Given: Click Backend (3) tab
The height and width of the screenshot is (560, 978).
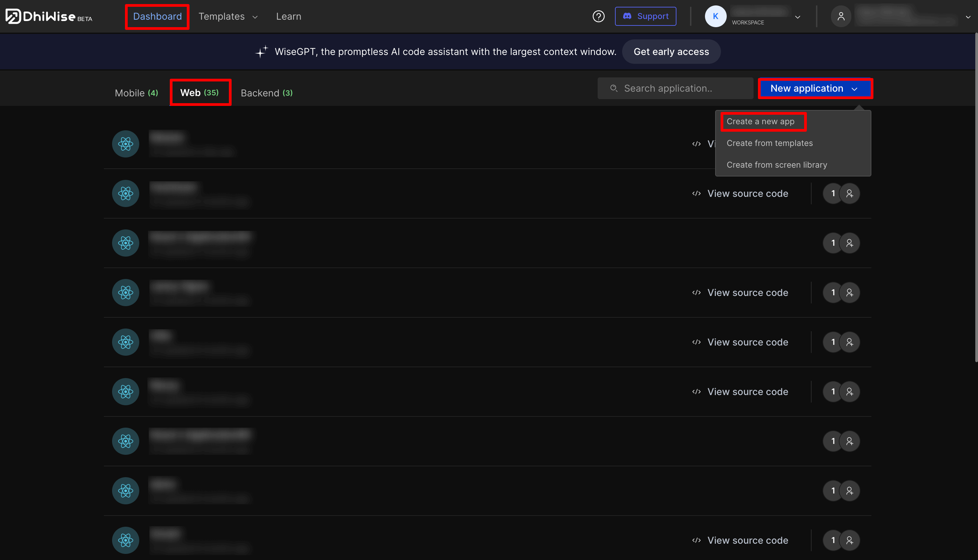Looking at the screenshot, I should point(267,93).
